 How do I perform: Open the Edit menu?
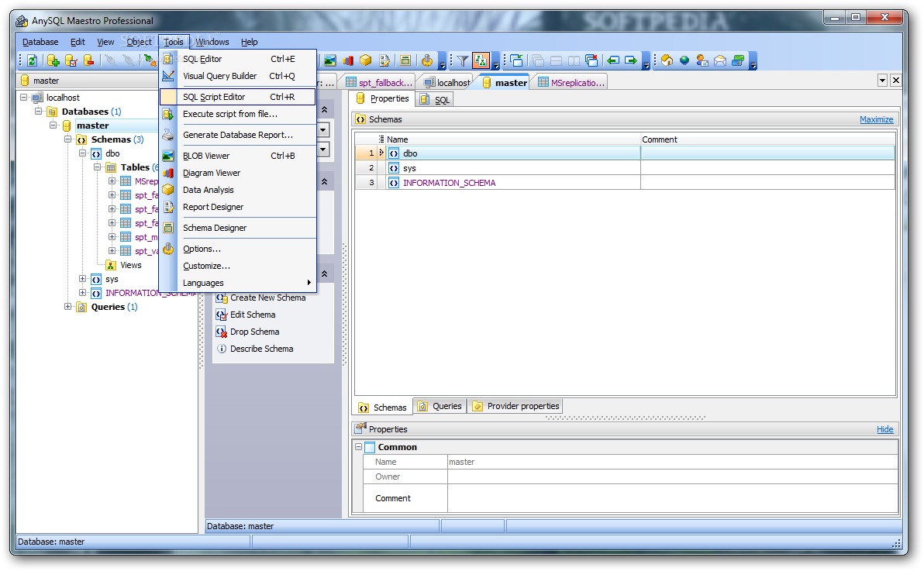78,42
